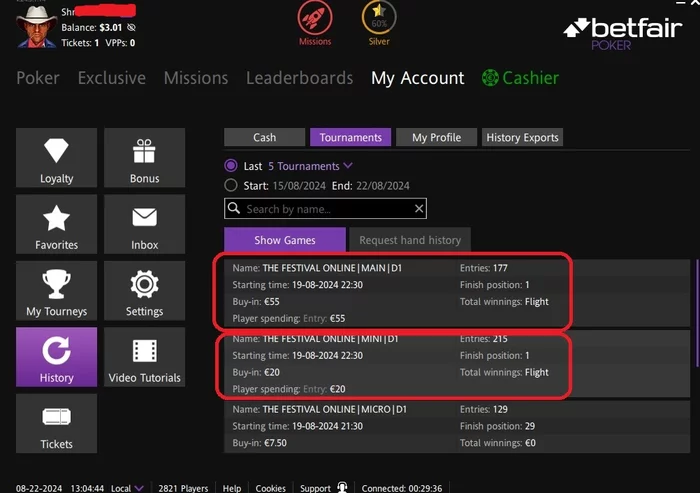This screenshot has height=493, width=700.
Task: Click the Missions rocket icon
Action: click(315, 18)
